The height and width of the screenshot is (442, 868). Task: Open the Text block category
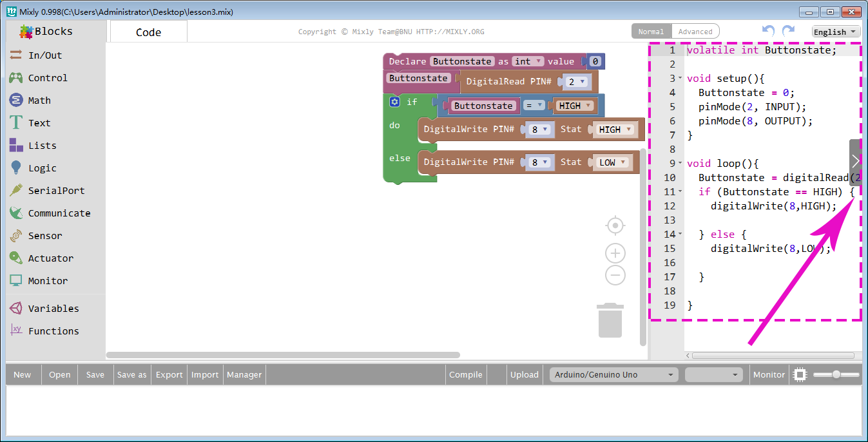[x=39, y=123]
